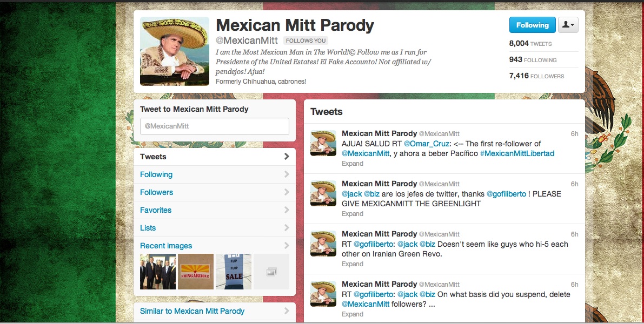Click the FOLLOWS YOU badge
644x324 pixels.
(306, 40)
